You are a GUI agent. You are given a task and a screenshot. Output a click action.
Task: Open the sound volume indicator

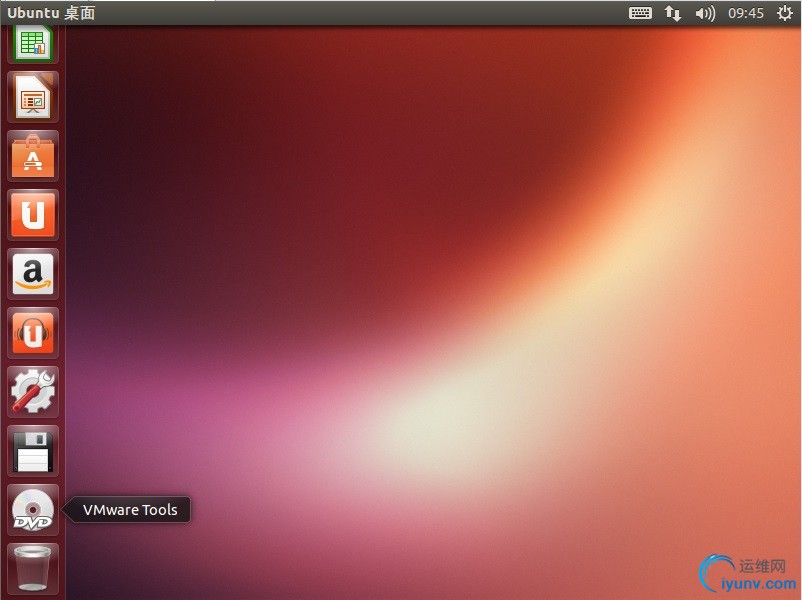(705, 13)
